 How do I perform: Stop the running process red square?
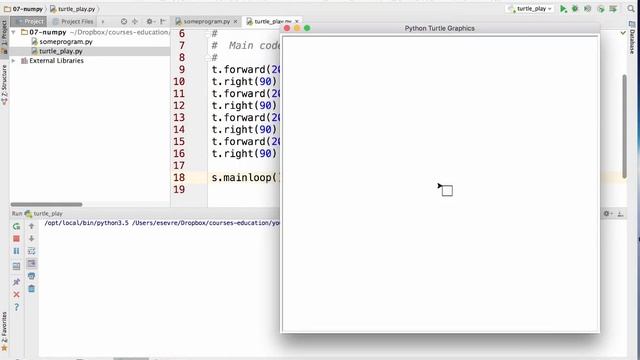tap(16, 238)
